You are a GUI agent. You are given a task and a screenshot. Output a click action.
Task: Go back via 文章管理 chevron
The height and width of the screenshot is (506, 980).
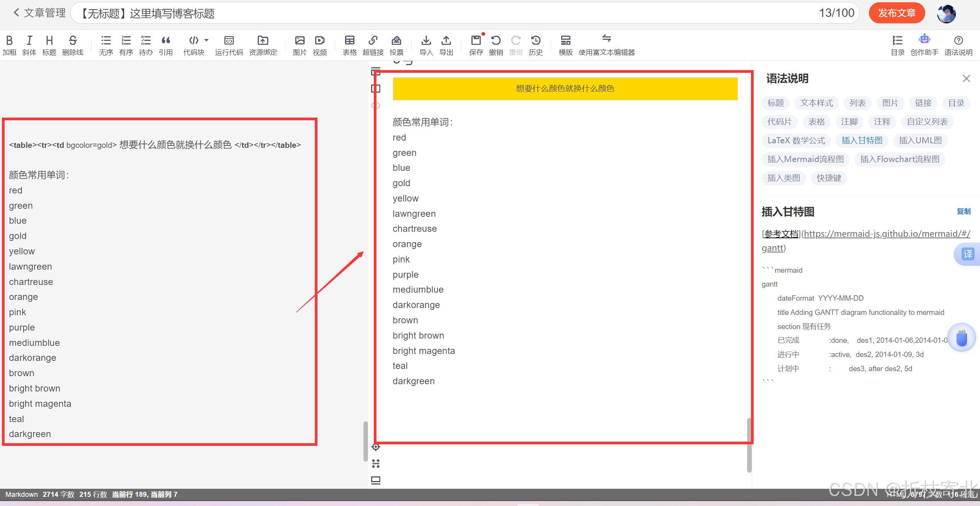(x=16, y=13)
